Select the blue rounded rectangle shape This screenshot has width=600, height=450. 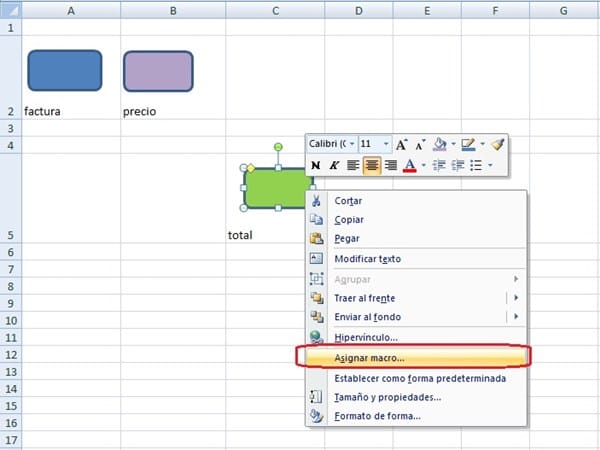pos(65,71)
